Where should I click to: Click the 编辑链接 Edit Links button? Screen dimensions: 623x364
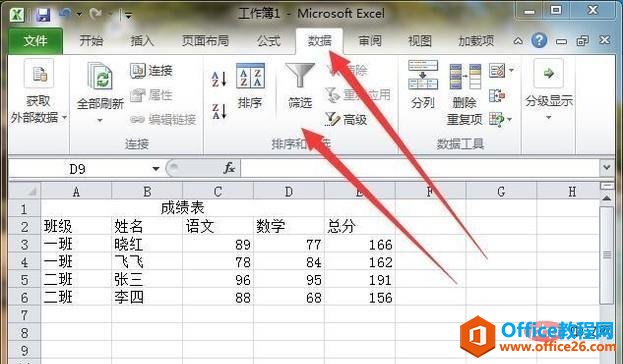163,119
